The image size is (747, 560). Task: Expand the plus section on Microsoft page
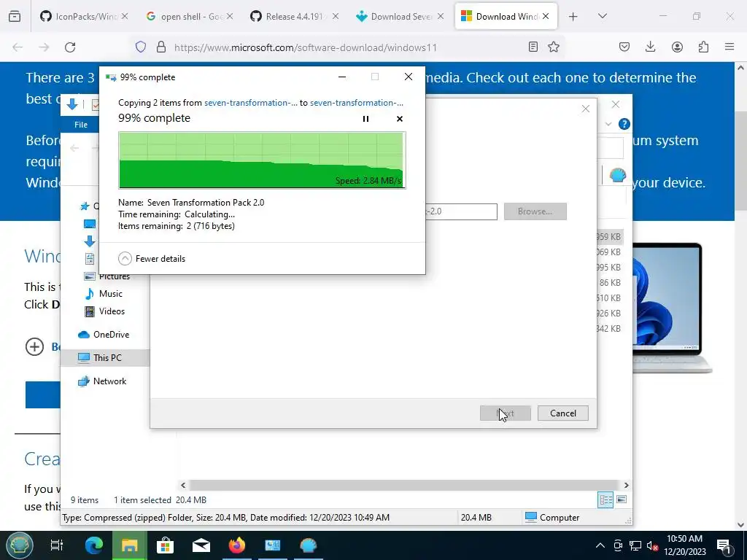pos(34,346)
